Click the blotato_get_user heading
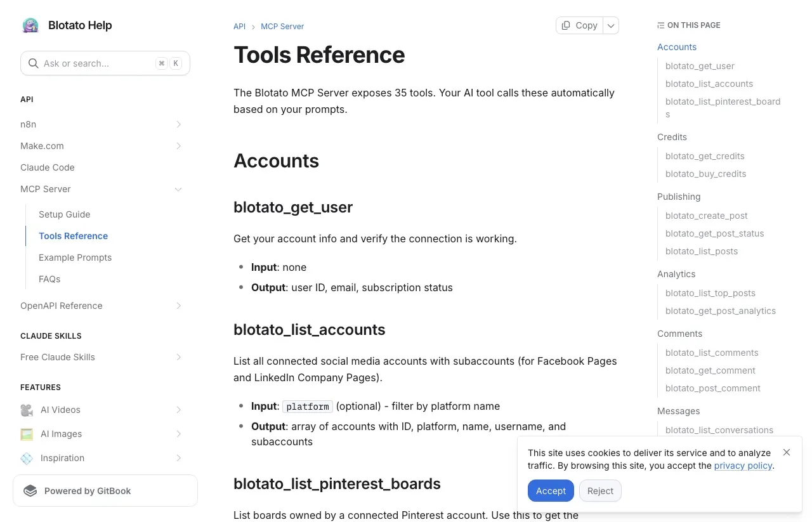This screenshot has width=812, height=522. tap(293, 207)
